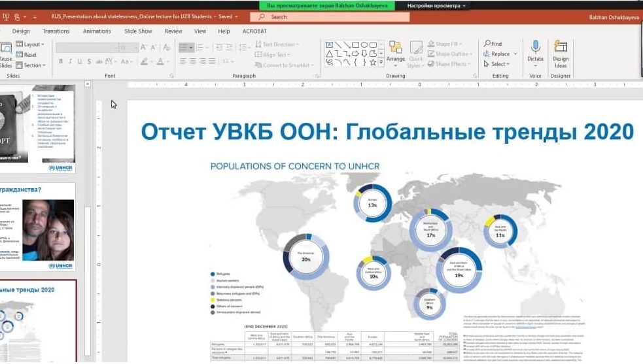Open the Animations tab
643x364 pixels.
coord(97,31)
